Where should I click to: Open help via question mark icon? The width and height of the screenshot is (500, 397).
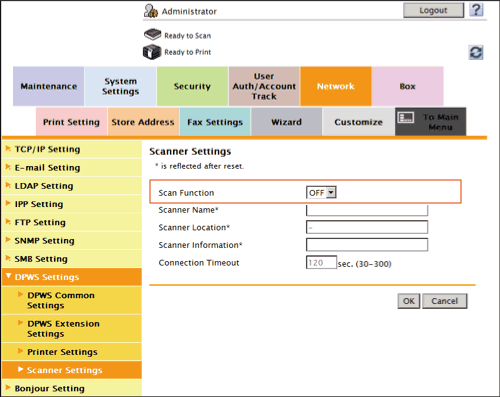(476, 10)
